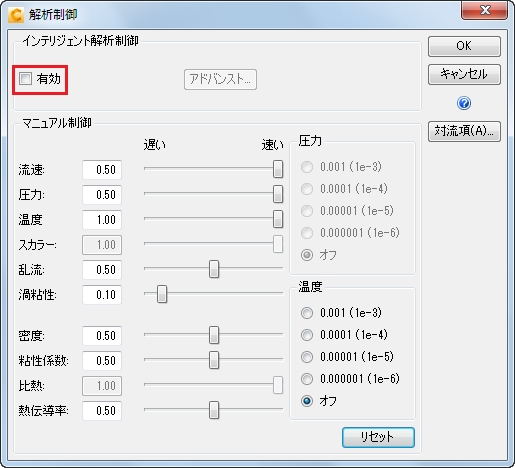Click the application icon in title bar
Viewport: 515px width, 468px height.
click(16, 15)
